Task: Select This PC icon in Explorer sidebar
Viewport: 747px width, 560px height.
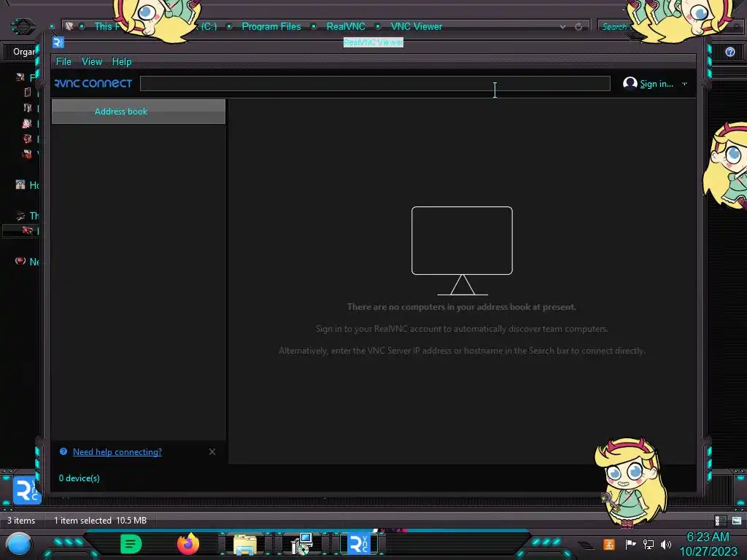Action: point(20,216)
